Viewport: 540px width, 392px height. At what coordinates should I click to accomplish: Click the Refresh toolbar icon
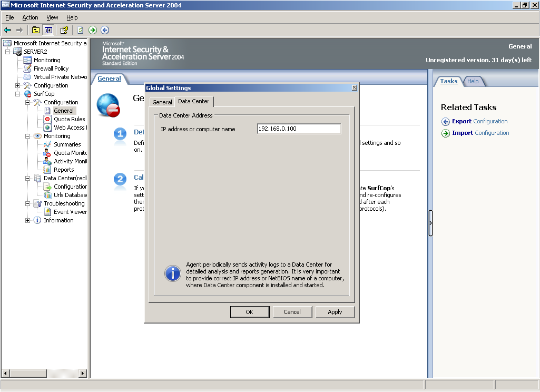point(80,30)
